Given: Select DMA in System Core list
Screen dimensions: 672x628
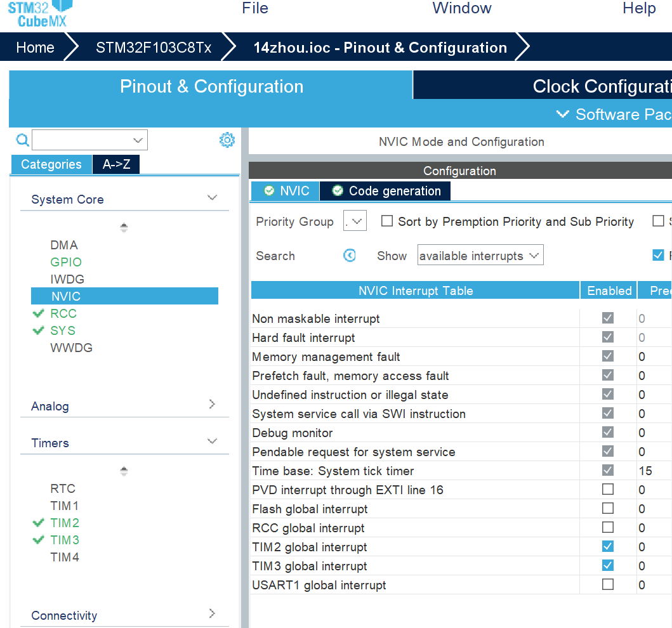Looking at the screenshot, I should tap(64, 245).
